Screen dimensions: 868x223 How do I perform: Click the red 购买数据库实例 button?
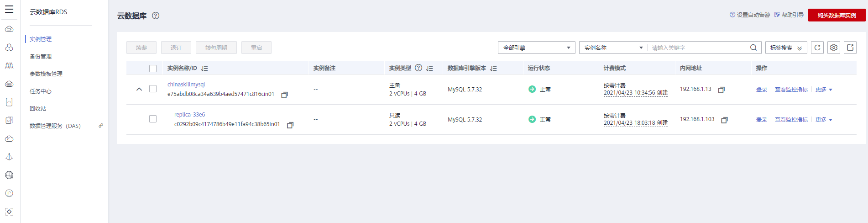(x=837, y=15)
